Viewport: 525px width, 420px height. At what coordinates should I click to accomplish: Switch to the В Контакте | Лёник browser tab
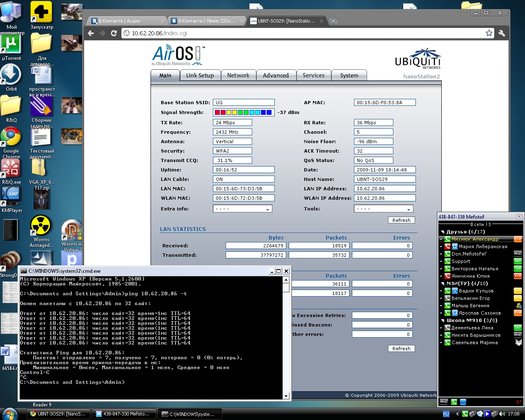point(207,21)
